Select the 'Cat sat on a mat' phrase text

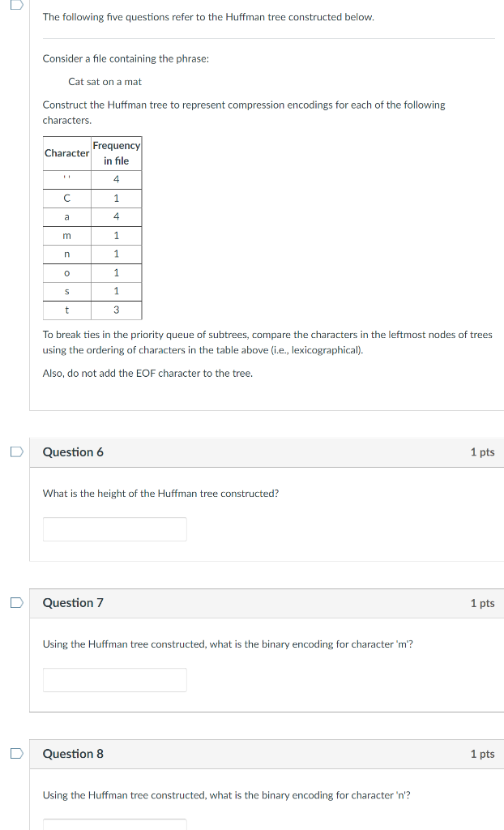point(105,81)
